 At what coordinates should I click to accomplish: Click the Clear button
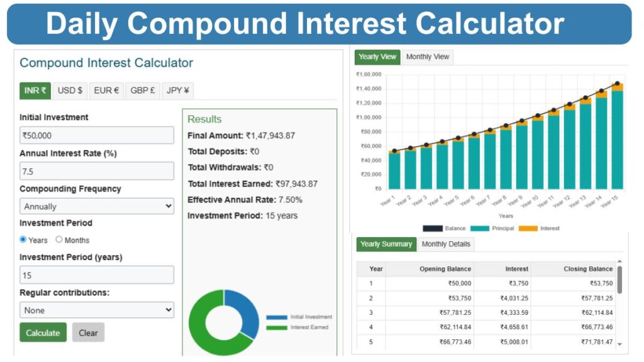(x=88, y=332)
